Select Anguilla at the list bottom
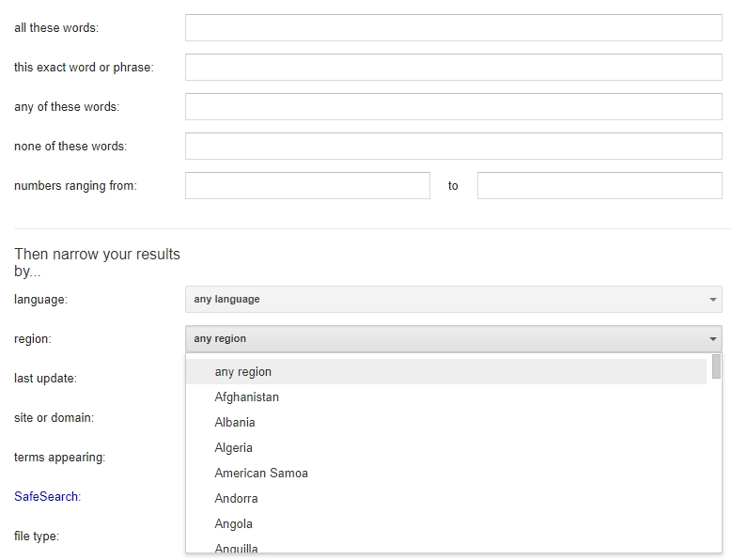This screenshot has height=560, width=732. (237, 548)
